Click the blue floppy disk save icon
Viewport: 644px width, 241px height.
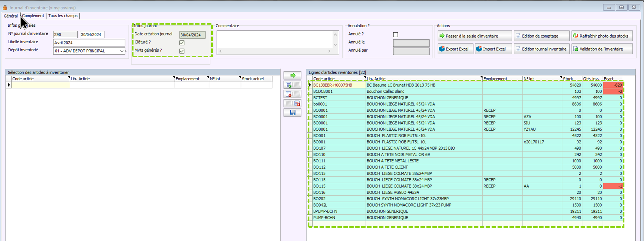tap(292, 113)
